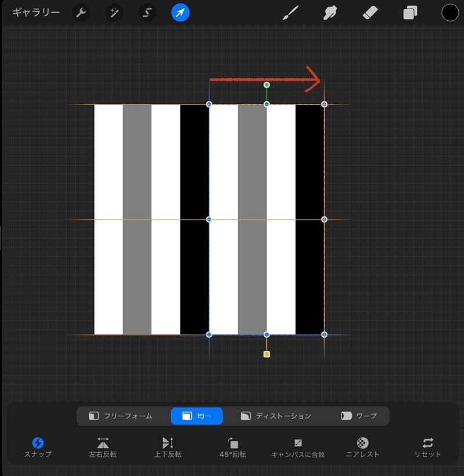
Task: Flip horizontally with 左右反転
Action: 103,447
